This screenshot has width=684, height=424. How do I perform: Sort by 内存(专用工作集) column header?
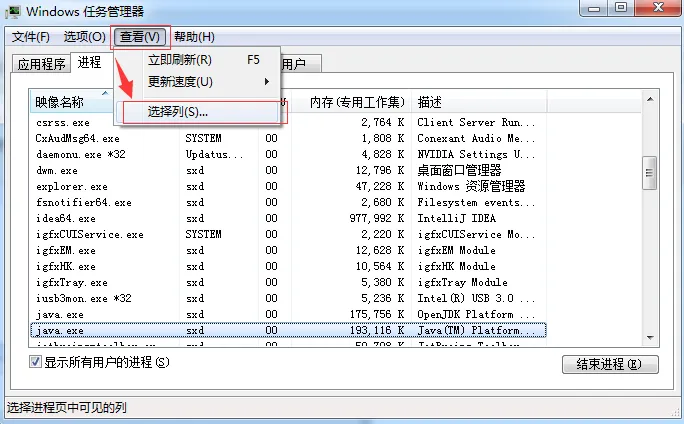click(357, 102)
